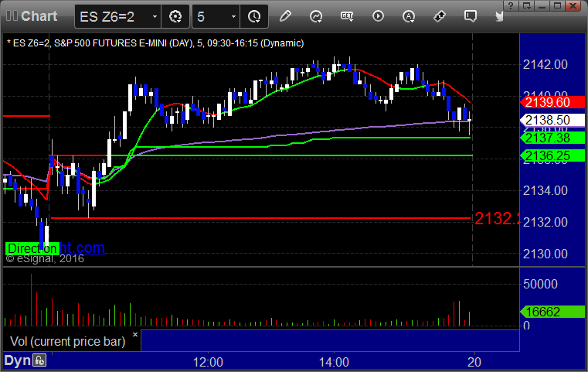Screen dimensions: 588x372
Task: Click the 2132.00 price axis label
Action: 546,222
